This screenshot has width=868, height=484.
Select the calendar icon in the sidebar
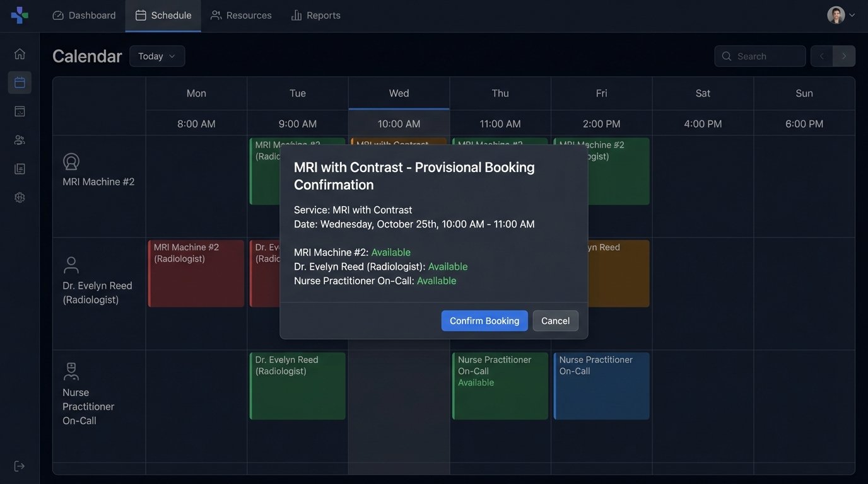point(19,81)
